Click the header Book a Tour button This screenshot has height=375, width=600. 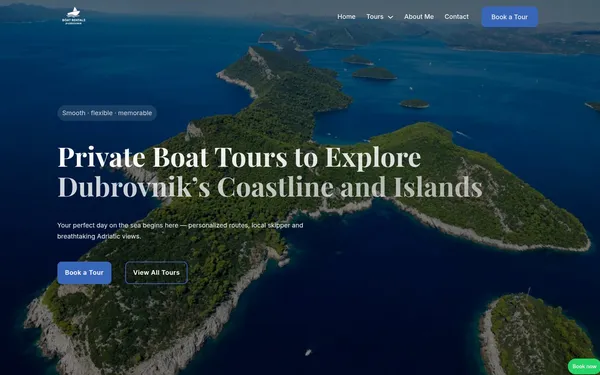(x=510, y=17)
